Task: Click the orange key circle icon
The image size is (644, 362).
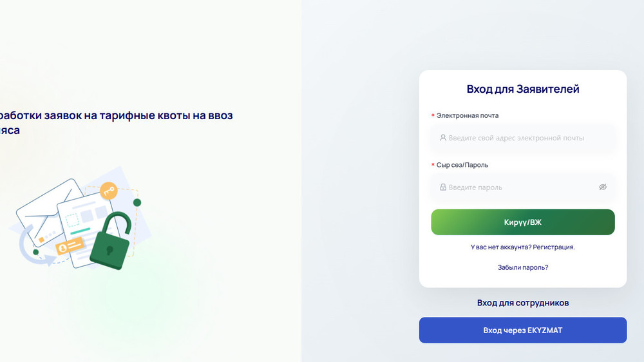Action: (108, 190)
